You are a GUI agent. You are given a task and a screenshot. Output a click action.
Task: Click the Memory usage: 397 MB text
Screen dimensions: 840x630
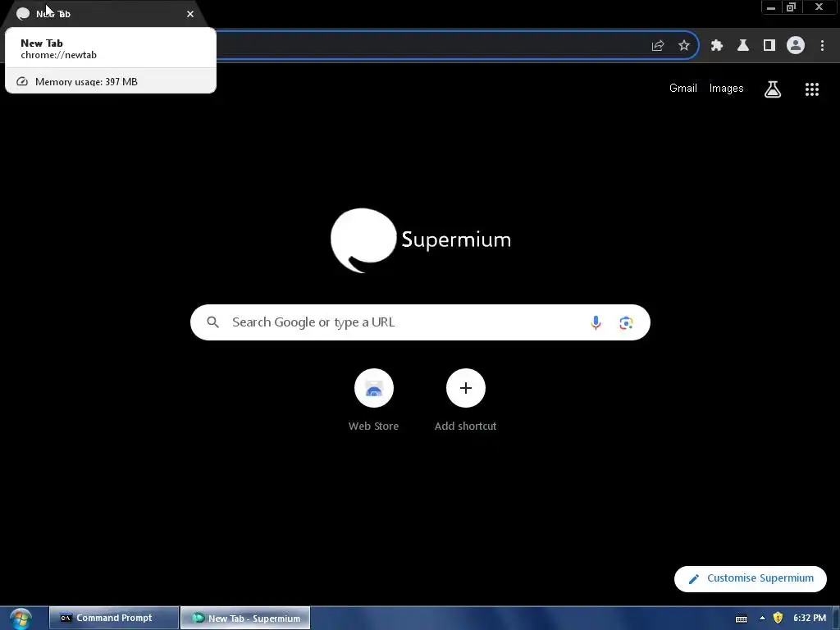click(86, 82)
